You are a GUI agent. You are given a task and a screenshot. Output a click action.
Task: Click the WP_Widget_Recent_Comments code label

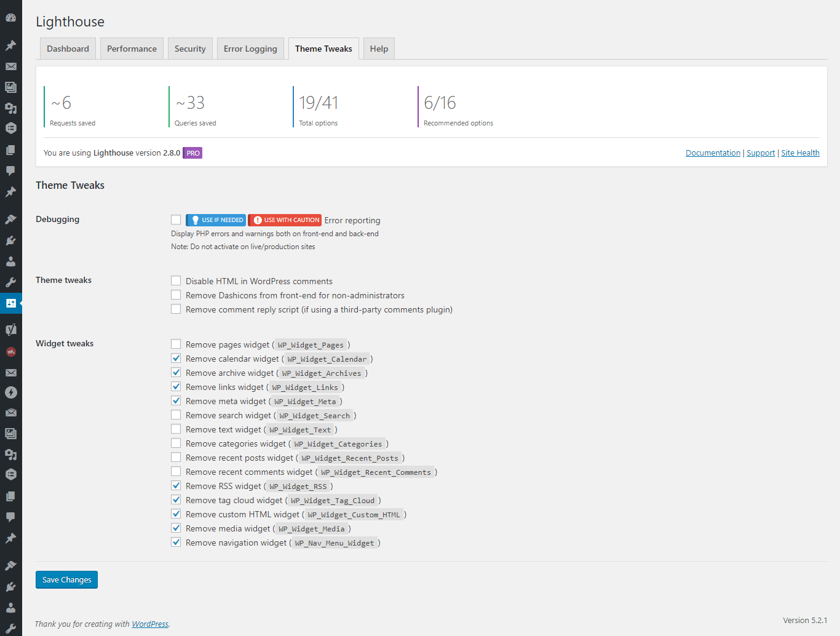(x=376, y=472)
